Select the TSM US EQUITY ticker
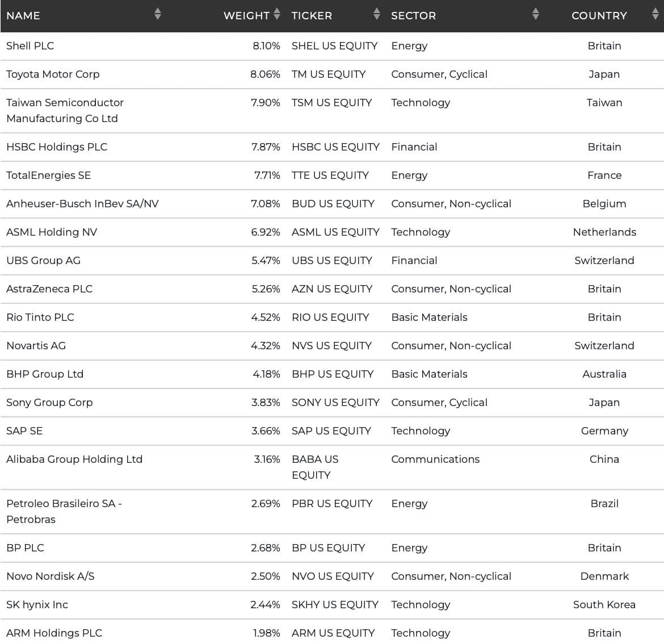664x644 pixels. click(331, 103)
